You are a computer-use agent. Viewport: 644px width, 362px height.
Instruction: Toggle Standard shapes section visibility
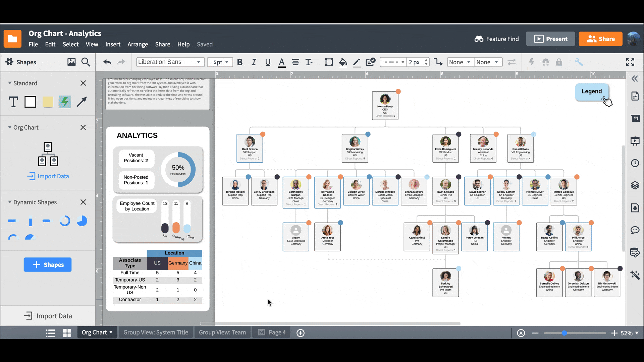click(9, 83)
